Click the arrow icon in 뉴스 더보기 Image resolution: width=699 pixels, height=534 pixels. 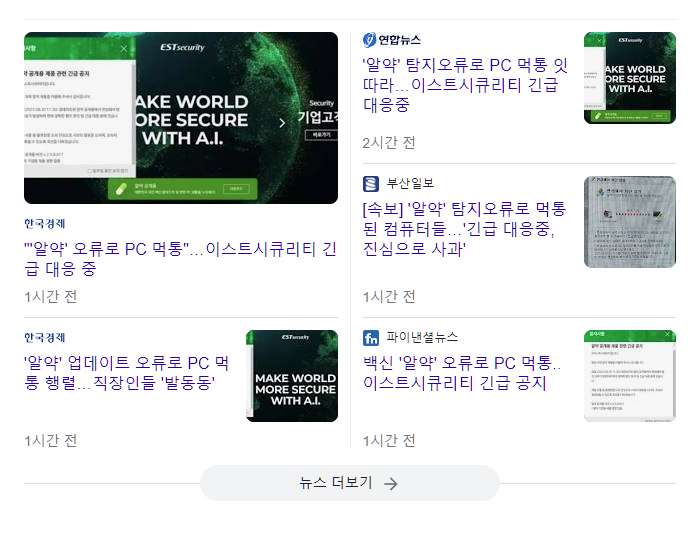click(x=391, y=484)
